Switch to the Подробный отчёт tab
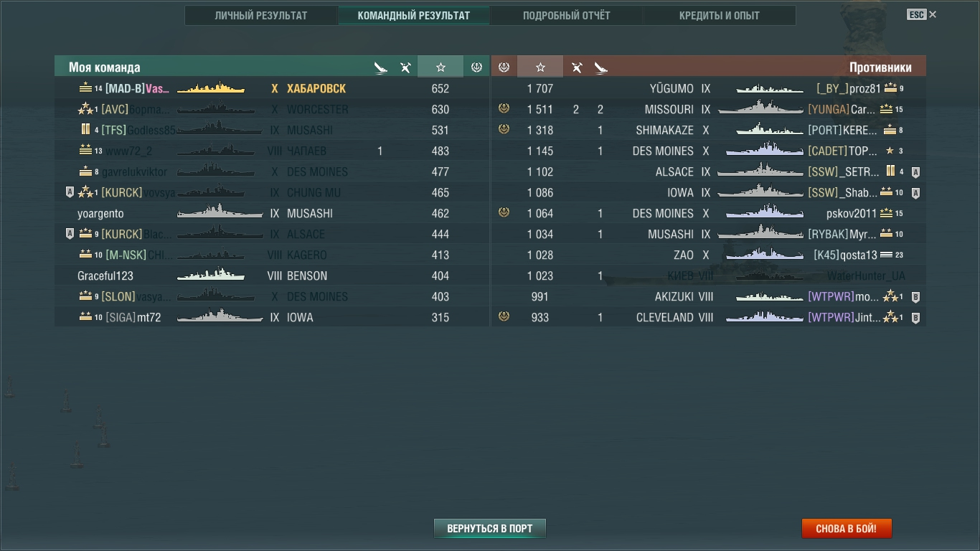The width and height of the screenshot is (980, 551). pos(566,16)
